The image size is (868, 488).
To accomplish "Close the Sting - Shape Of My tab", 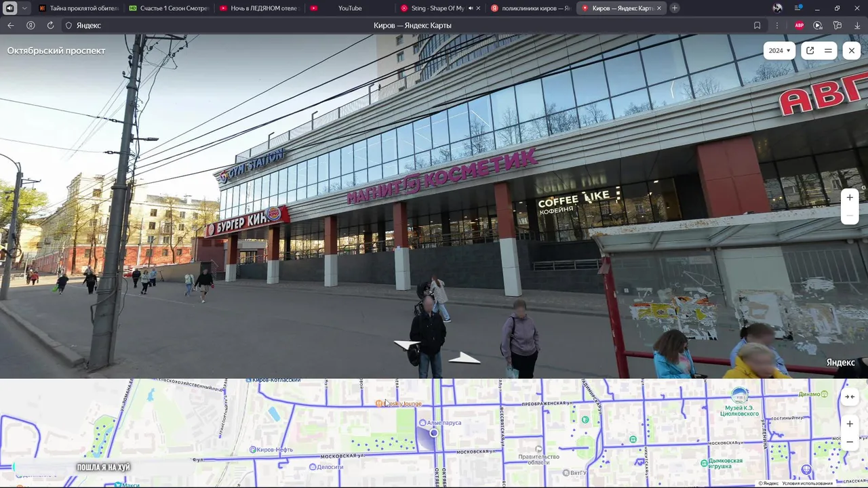I will point(479,8).
